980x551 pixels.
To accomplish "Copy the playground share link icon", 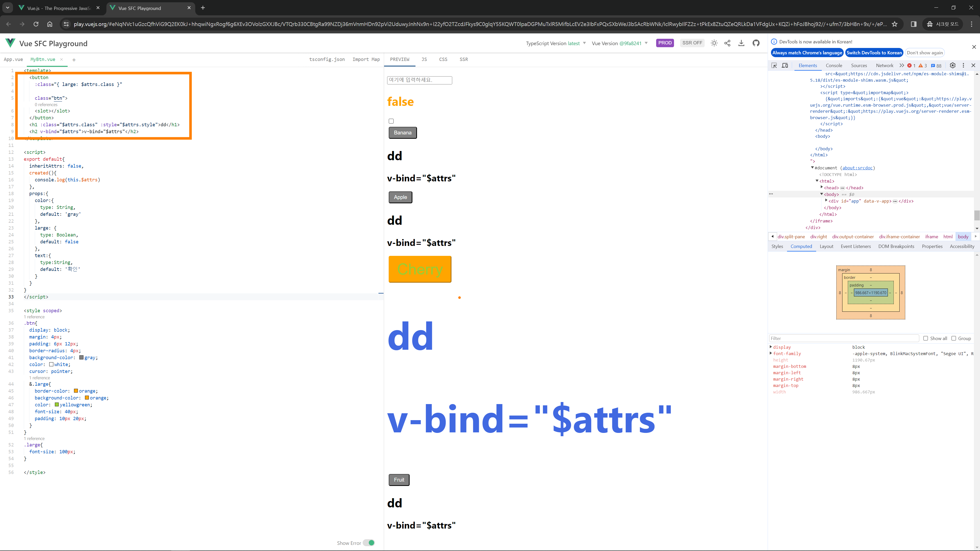I will click(727, 43).
